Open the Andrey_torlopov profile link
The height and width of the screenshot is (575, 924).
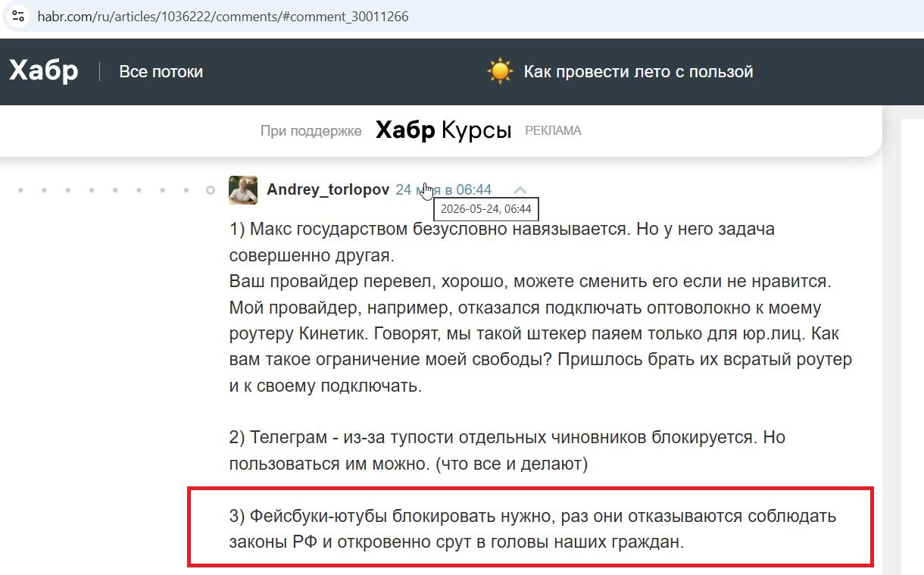coord(328,189)
